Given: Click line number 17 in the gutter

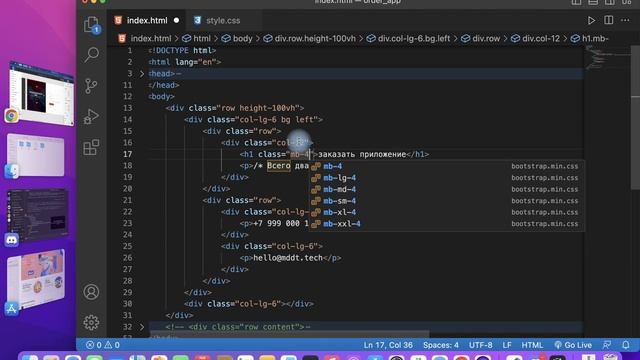Looking at the screenshot, I should (128, 154).
